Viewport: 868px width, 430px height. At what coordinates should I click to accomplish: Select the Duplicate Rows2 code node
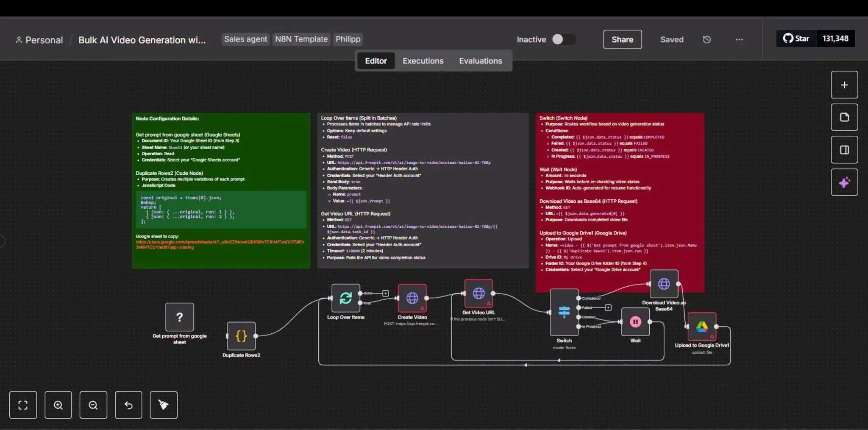[x=241, y=336]
